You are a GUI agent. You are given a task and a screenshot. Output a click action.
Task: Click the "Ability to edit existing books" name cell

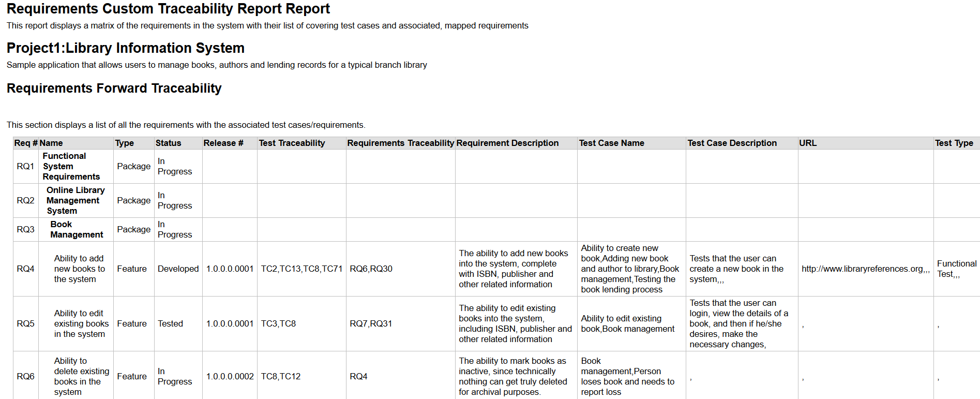click(x=81, y=324)
